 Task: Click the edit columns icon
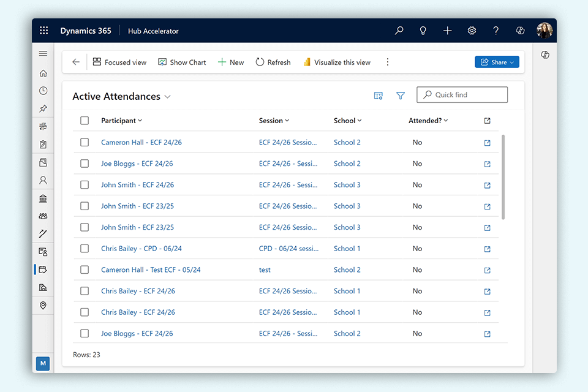[379, 96]
